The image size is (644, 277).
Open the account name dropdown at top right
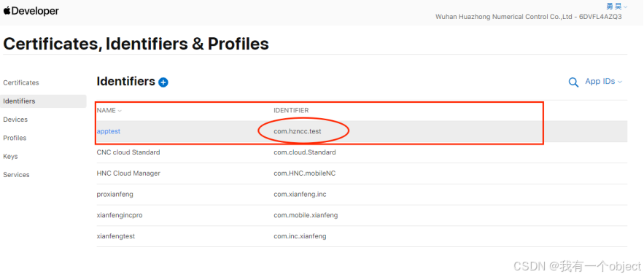[x=617, y=7]
